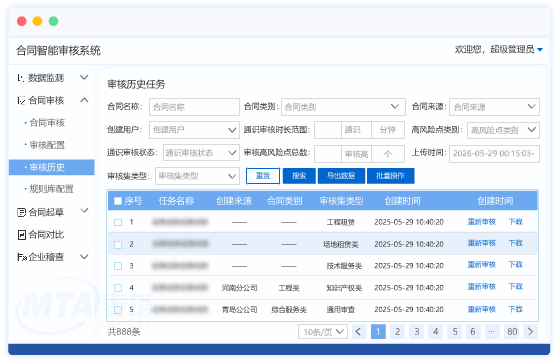Go to page 2

[397, 332]
